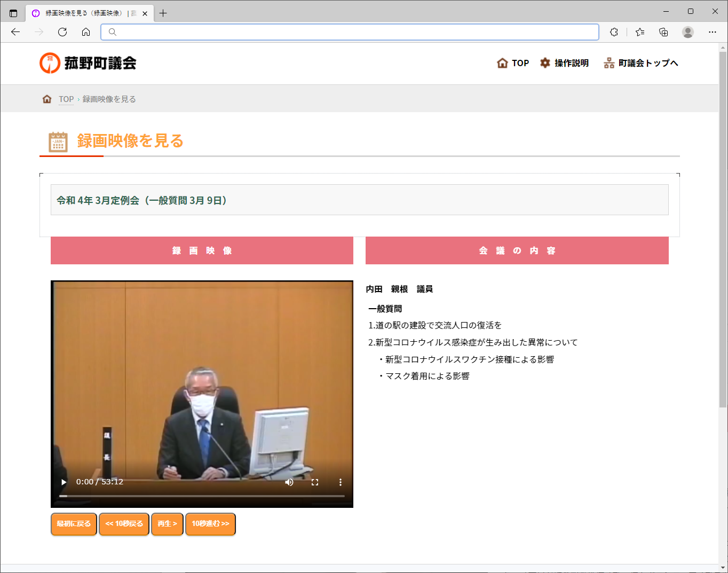Click the calendar icon beside 録画映像を見る
The image size is (728, 573).
click(58, 142)
